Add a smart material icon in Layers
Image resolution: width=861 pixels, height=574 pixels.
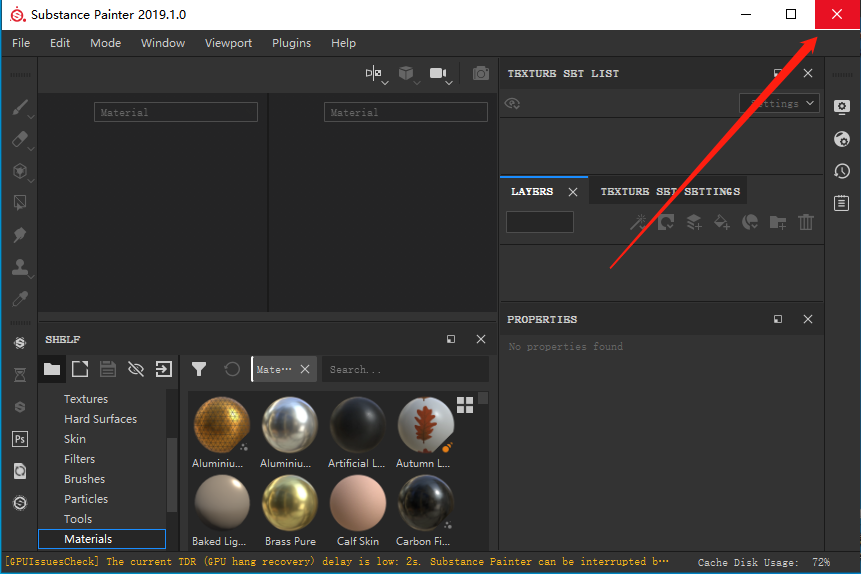(750, 222)
